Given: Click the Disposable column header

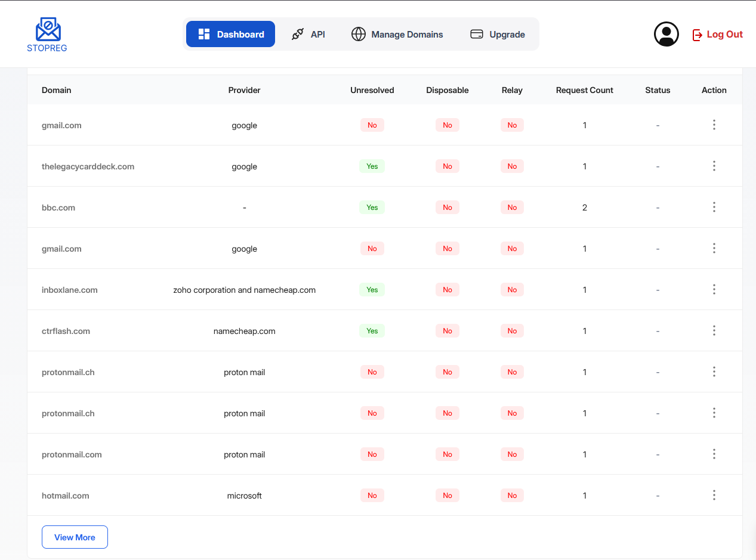Looking at the screenshot, I should pyautogui.click(x=447, y=90).
